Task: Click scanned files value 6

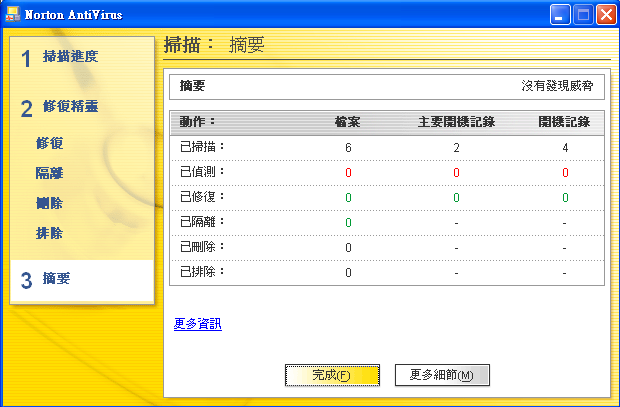Action: click(x=348, y=148)
